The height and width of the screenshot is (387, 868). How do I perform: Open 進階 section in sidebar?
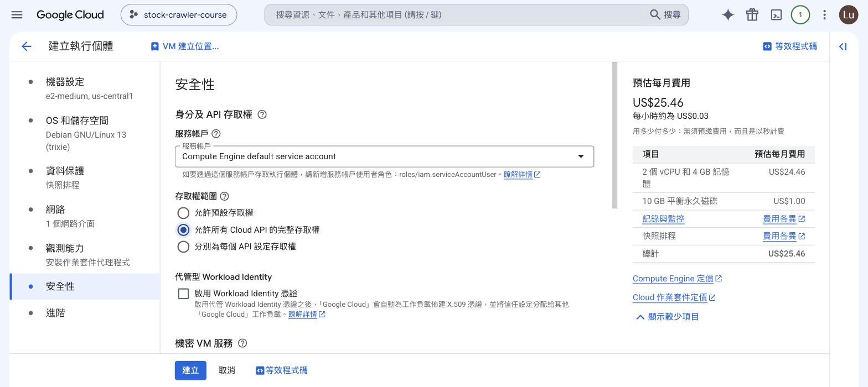click(x=85, y=313)
